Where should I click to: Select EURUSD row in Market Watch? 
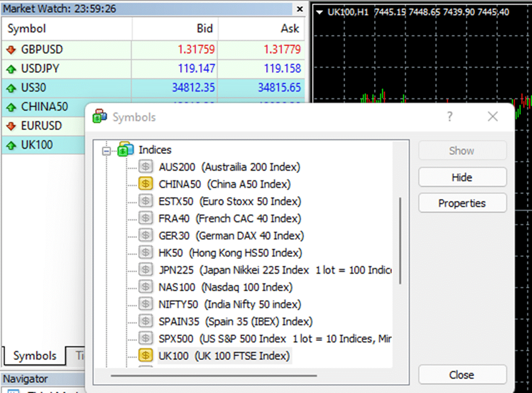(43, 126)
